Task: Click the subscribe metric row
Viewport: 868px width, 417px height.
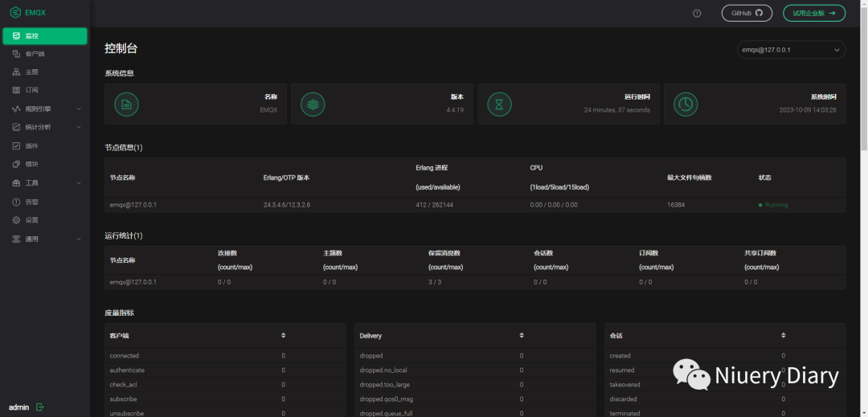Action: [225, 399]
